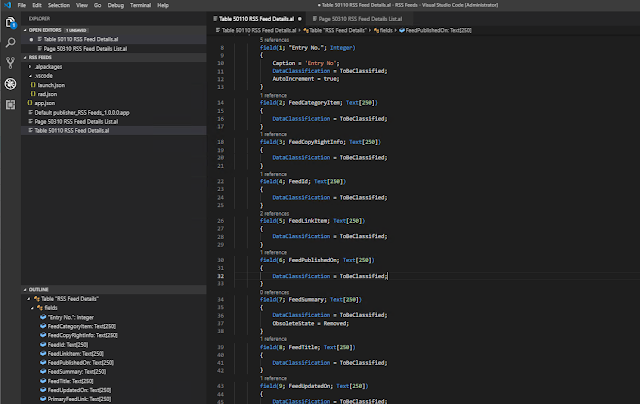Switch to Page 50310 RSS Feed Details List tab
This screenshot has height=404, width=640.
360,19
